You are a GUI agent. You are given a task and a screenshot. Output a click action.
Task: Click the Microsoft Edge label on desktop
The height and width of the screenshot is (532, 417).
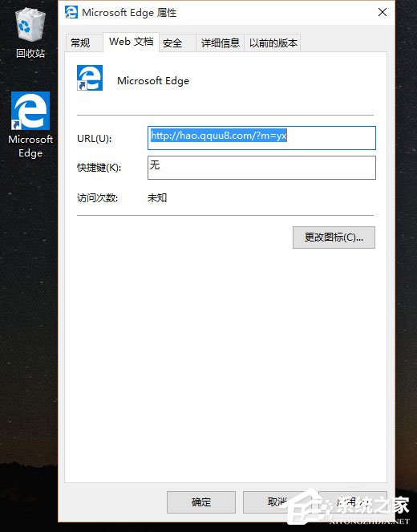[x=30, y=146]
